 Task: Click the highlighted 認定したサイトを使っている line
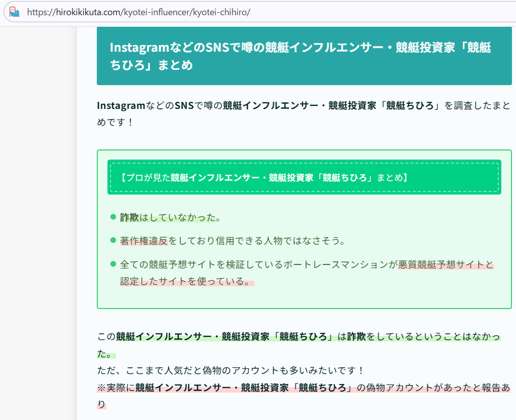point(187,281)
